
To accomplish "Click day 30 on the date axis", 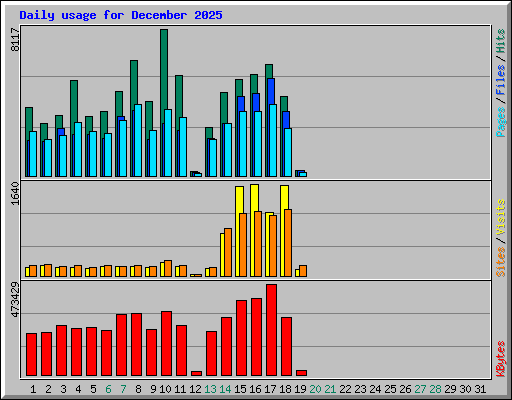I will (465, 389).
